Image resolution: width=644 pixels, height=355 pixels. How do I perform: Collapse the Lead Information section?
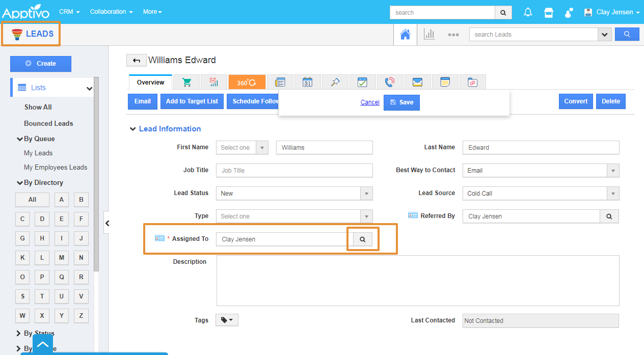(x=132, y=129)
